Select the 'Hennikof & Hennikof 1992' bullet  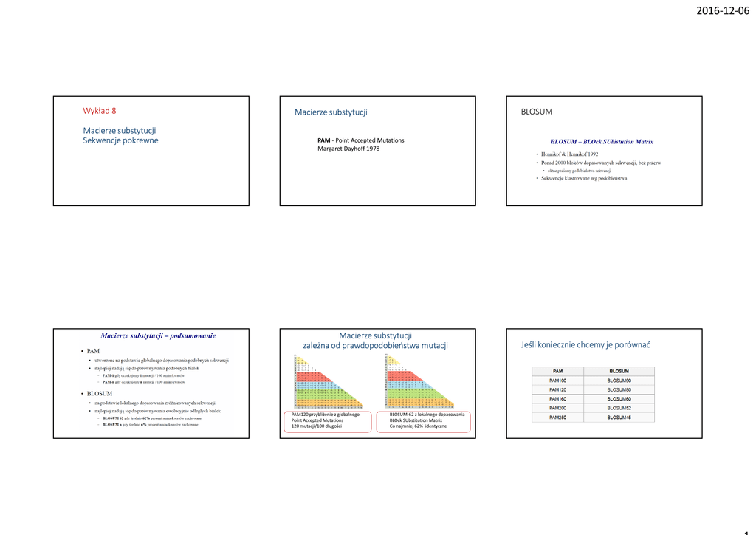point(569,154)
